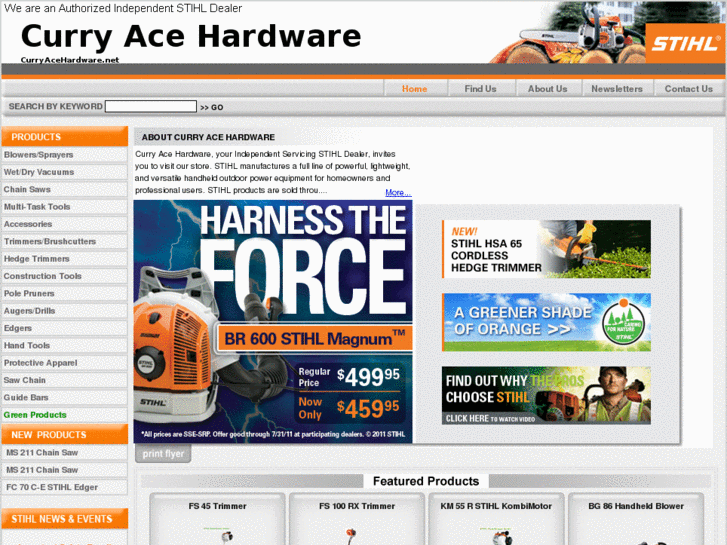Image resolution: width=727 pixels, height=545 pixels.
Task: Open Hand Tools category
Action: point(64,346)
